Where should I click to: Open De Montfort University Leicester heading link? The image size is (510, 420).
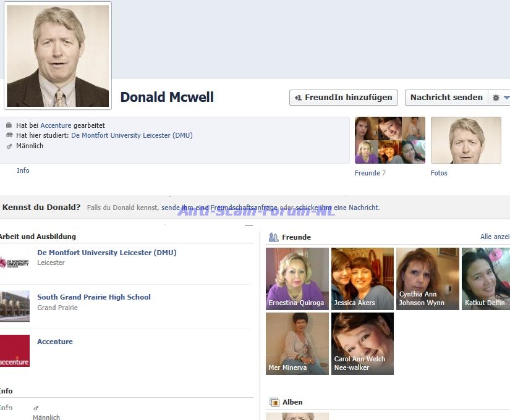107,253
